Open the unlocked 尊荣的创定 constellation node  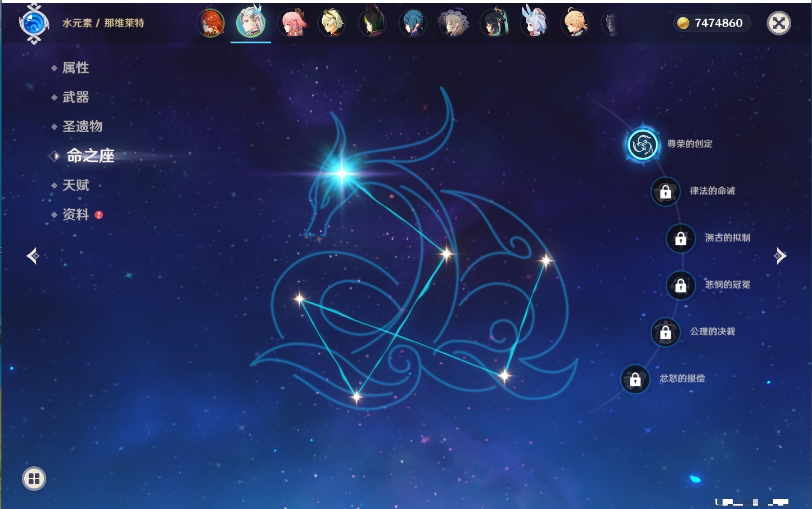coord(642,145)
